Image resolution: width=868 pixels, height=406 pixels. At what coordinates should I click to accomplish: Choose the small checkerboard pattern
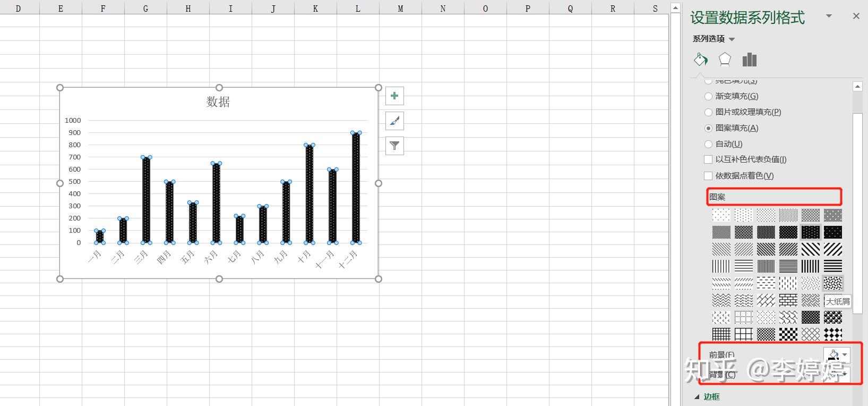click(766, 334)
